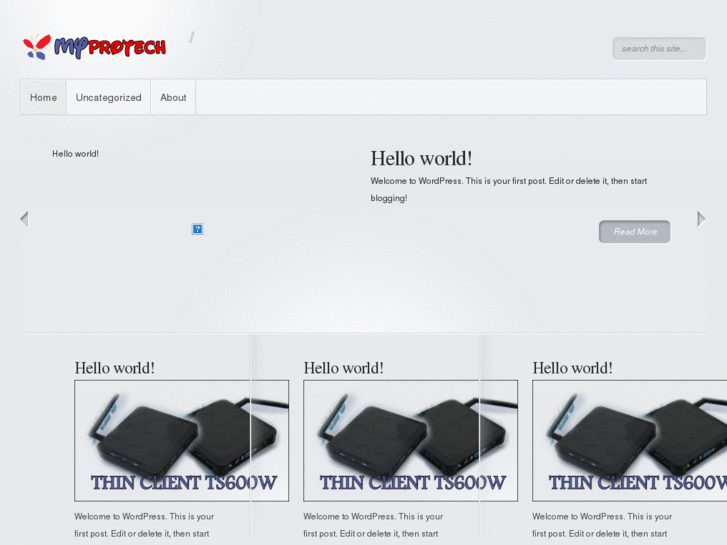Click the next slide arrow

[x=701, y=219]
